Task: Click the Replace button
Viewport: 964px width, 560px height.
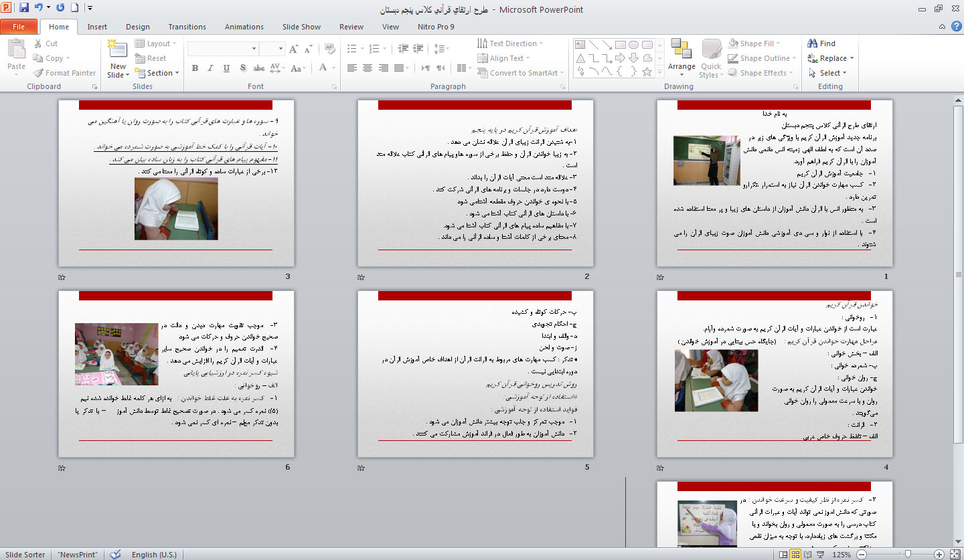Action: [831, 58]
